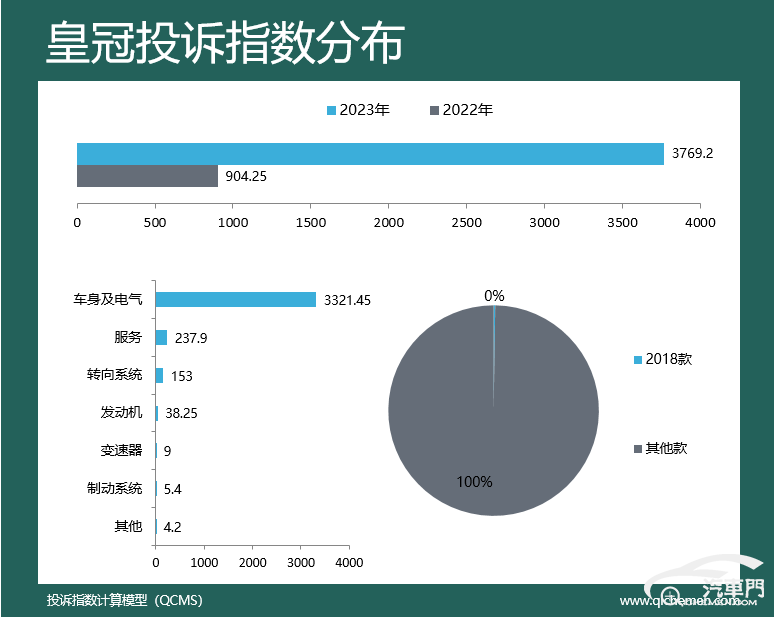Image resolution: width=774 pixels, height=617 pixels.
Task: Click the 服务 category label
Action: click(x=128, y=337)
